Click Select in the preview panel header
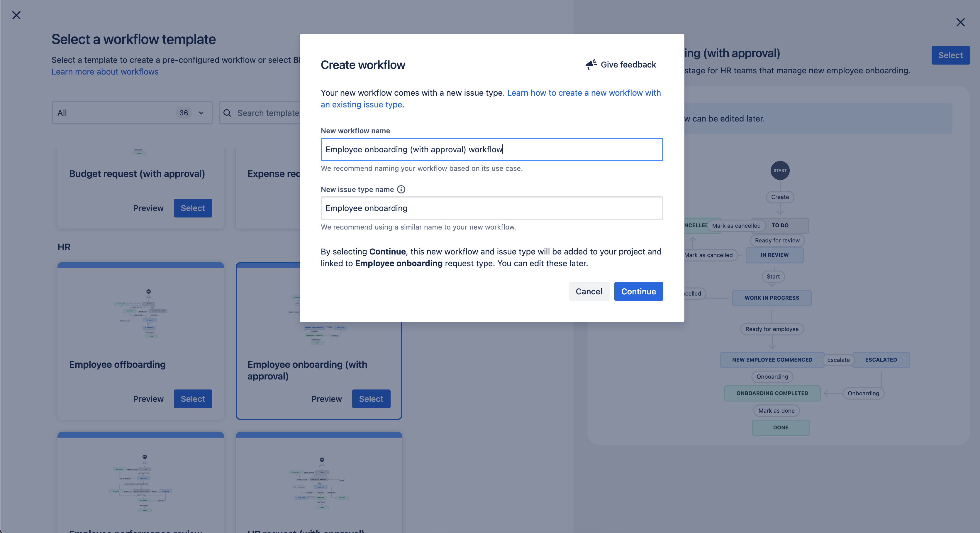The width and height of the screenshot is (980, 533). point(951,55)
